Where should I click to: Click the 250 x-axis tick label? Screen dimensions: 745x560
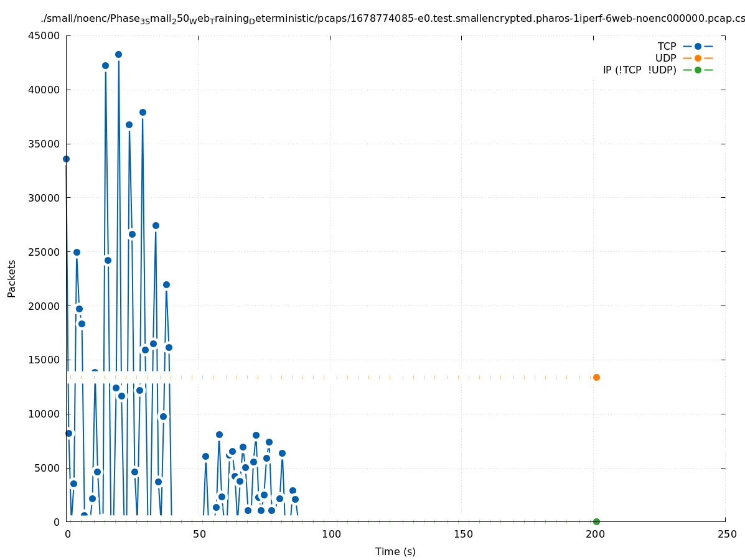click(x=726, y=534)
